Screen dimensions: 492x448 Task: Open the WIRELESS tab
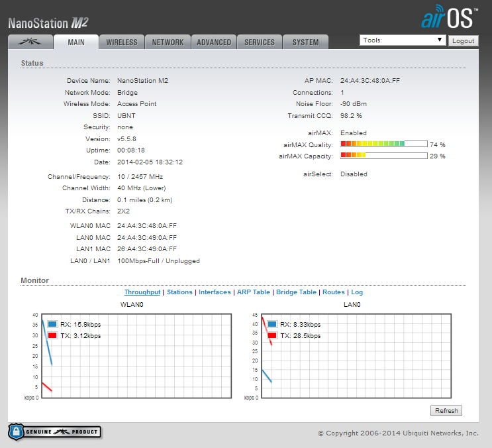pos(122,42)
